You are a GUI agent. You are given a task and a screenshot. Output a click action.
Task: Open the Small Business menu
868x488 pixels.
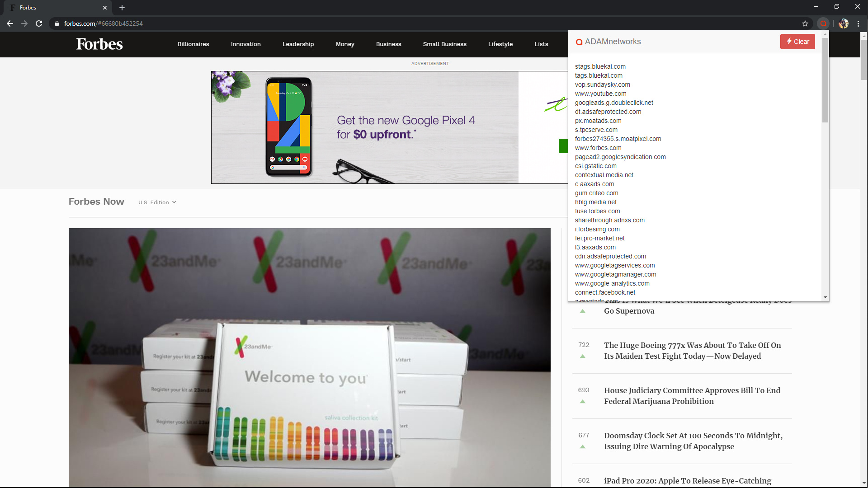445,44
